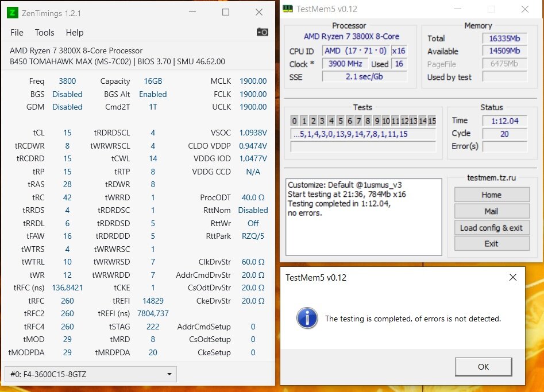This screenshot has height=392, width=544.
Task: Click the tSTAG value 222
Action: [x=153, y=327]
